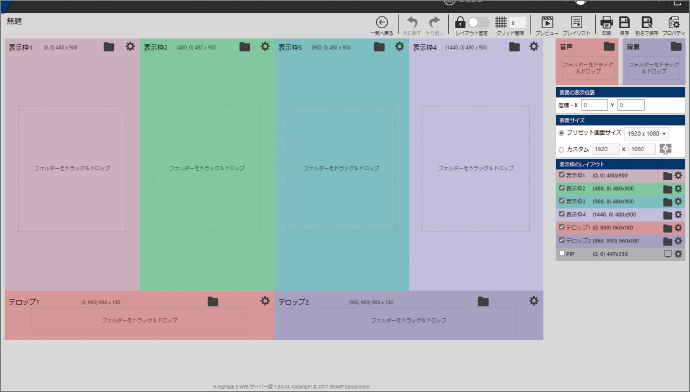This screenshot has width=690, height=392.
Task: Open gear settings of 表示枠3 canvas frame
Action: (399, 46)
